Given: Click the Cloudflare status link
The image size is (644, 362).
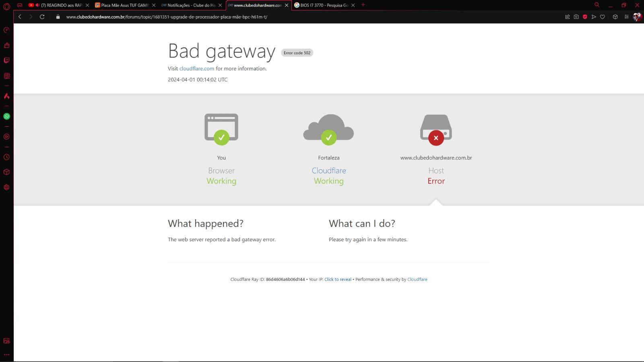Looking at the screenshot, I should click(329, 171).
